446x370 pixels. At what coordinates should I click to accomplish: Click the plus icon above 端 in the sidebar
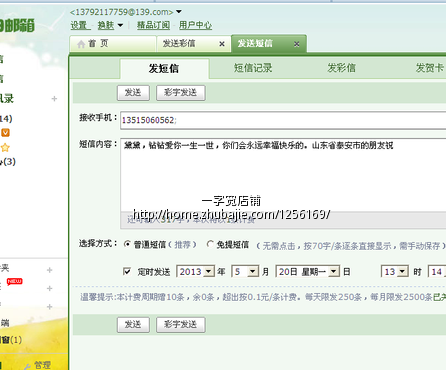tap(50, 306)
